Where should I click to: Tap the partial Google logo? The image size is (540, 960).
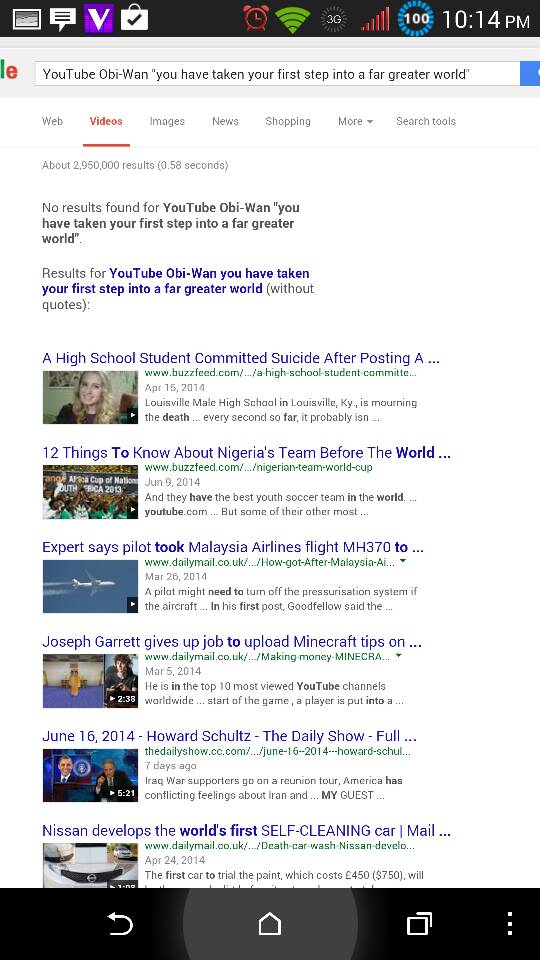[9, 71]
